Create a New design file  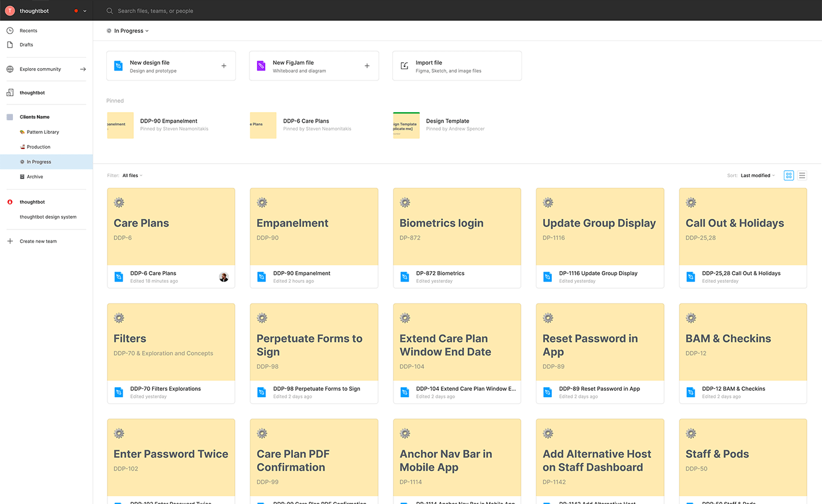(x=171, y=66)
